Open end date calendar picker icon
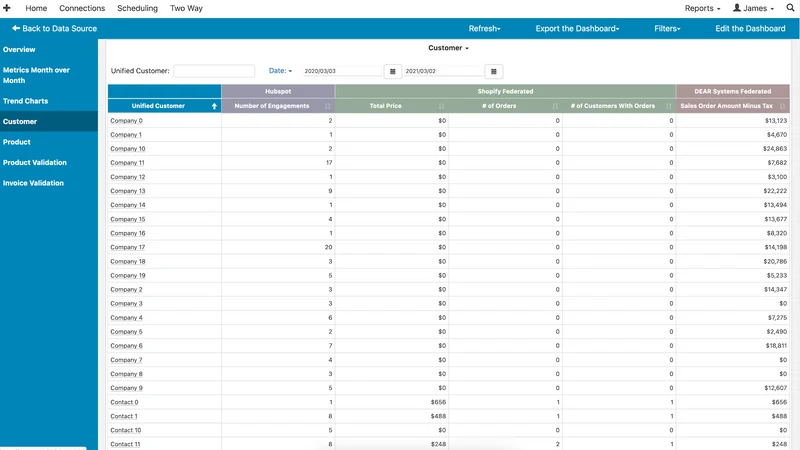800x450 pixels. (x=493, y=71)
